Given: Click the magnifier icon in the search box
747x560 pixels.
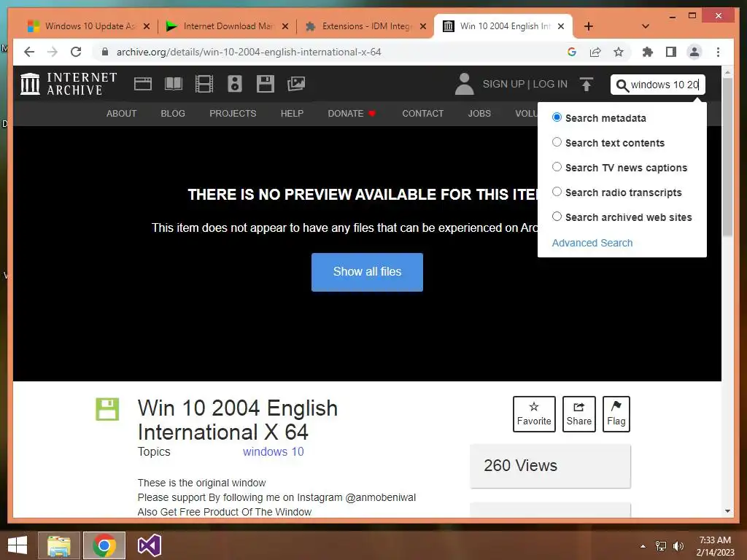Looking at the screenshot, I should click(622, 85).
